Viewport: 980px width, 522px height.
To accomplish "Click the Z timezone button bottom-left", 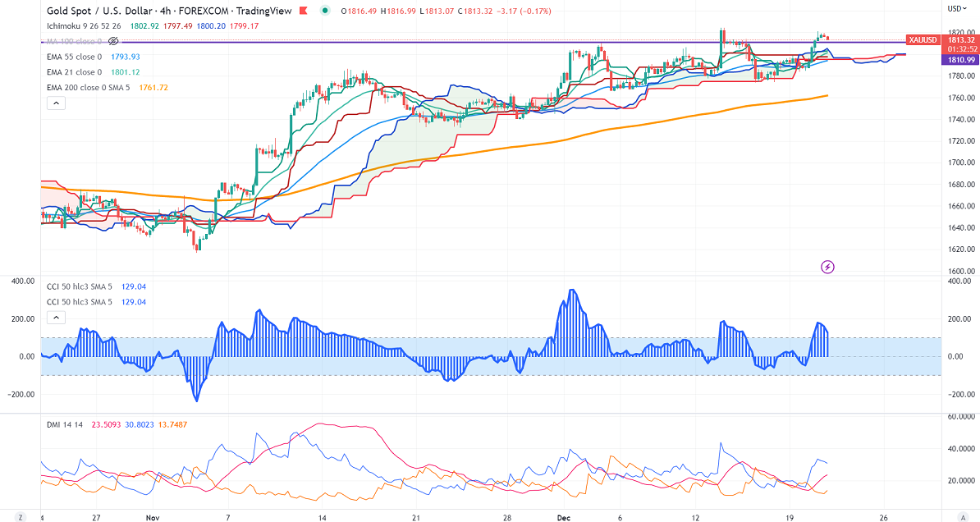I will [21, 517].
